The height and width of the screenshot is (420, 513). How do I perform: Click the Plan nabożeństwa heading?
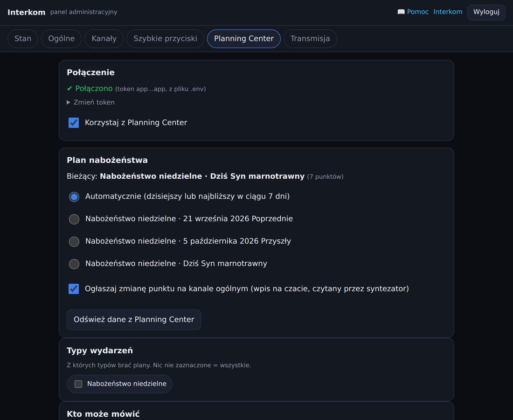pyautogui.click(x=107, y=160)
